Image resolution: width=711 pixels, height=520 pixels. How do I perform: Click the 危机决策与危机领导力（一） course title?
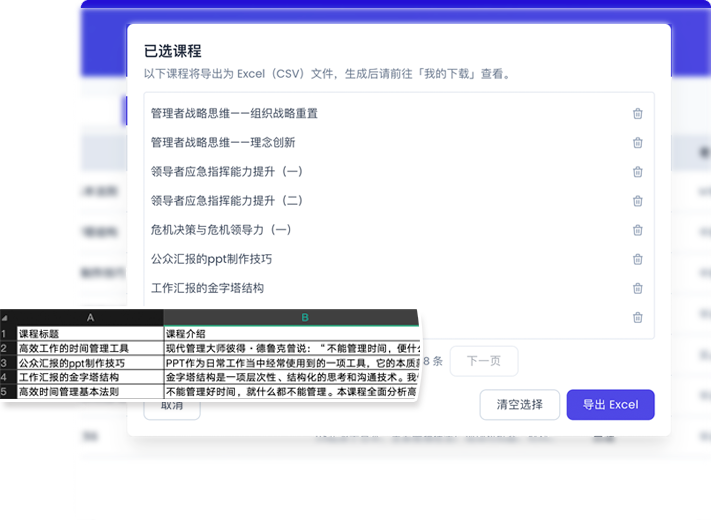coord(221,230)
